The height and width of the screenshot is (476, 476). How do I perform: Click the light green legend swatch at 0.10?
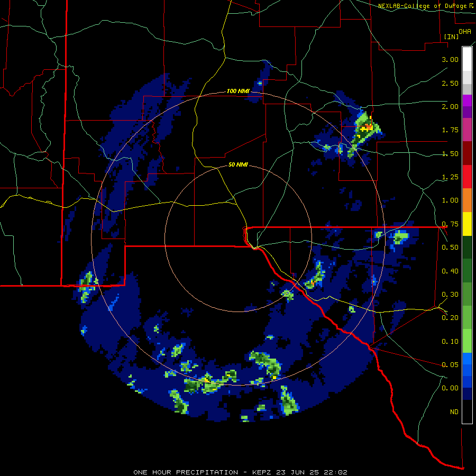[467, 341]
